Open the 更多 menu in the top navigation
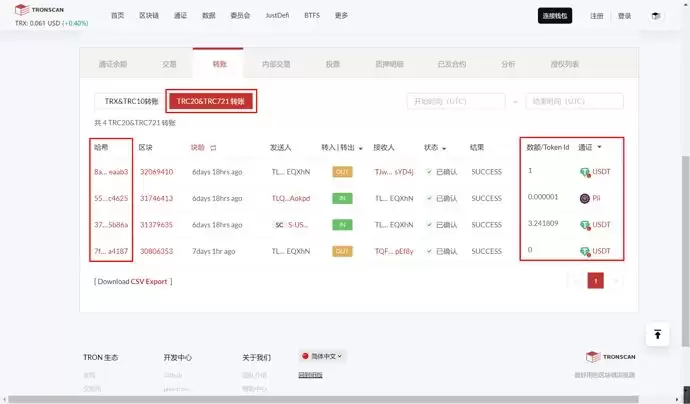 click(341, 15)
